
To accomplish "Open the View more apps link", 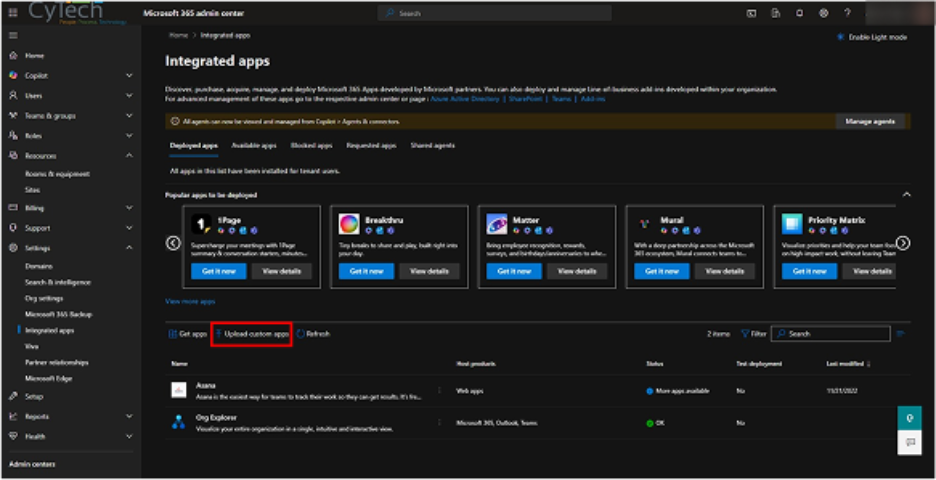I will 190,301.
